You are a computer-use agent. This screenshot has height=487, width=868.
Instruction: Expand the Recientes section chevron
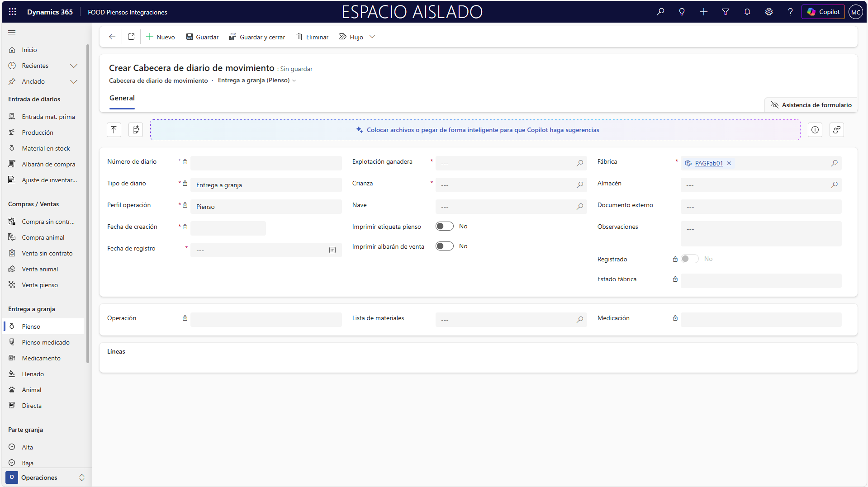[x=74, y=66]
